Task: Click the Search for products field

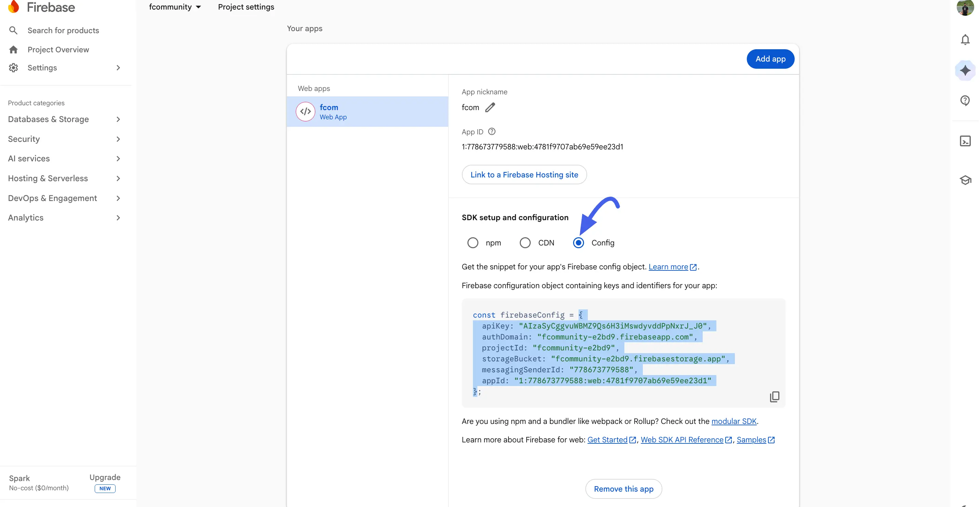Action: [63, 30]
